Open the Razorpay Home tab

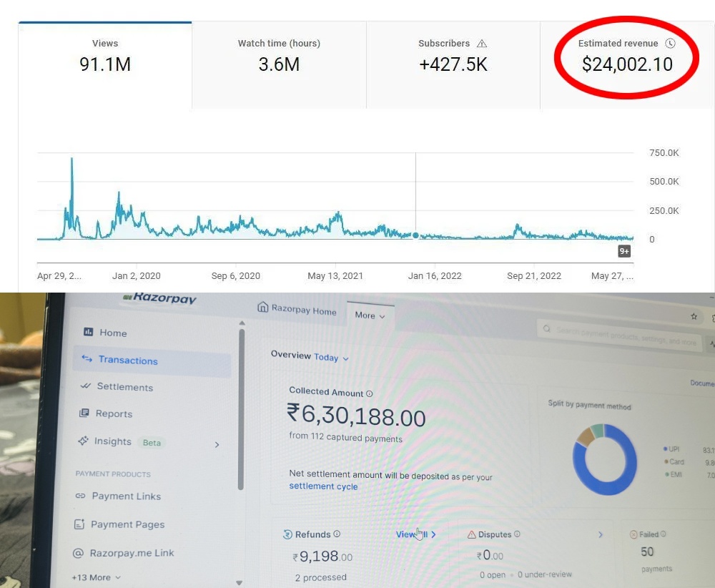(x=297, y=309)
